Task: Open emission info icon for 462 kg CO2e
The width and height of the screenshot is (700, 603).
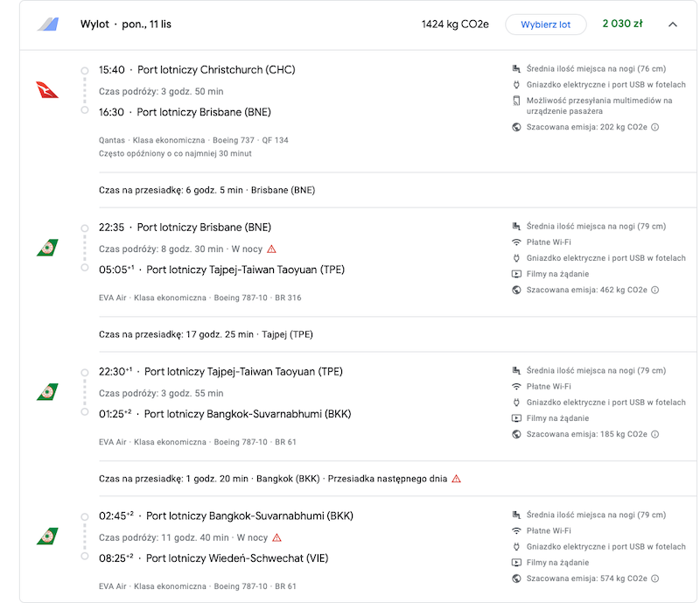Action: (x=654, y=290)
